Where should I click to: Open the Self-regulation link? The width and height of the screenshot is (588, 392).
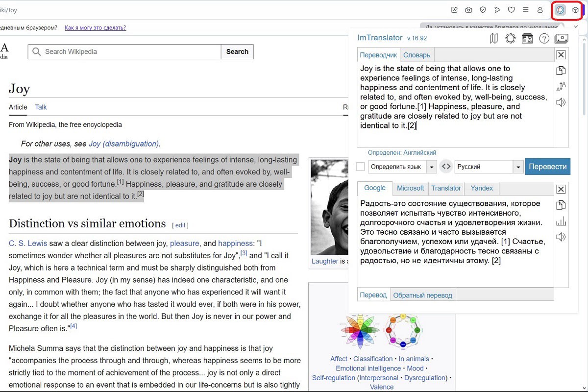(x=334, y=378)
